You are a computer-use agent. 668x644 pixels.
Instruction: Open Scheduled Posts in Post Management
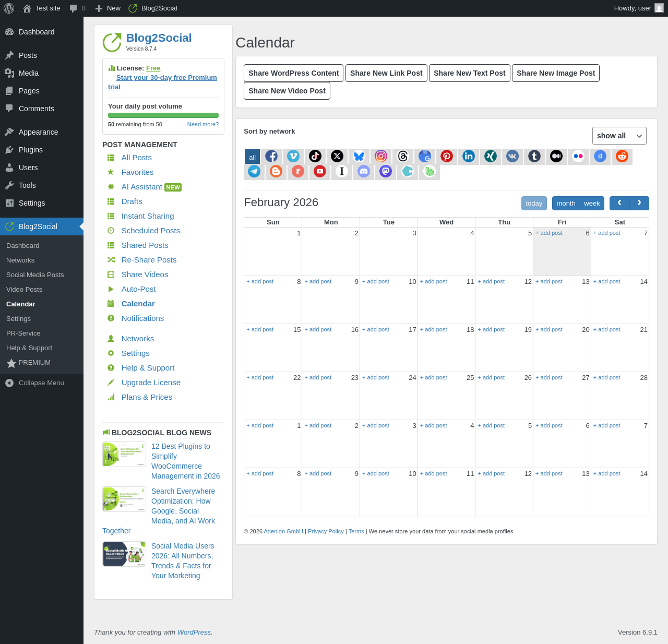[x=150, y=231]
